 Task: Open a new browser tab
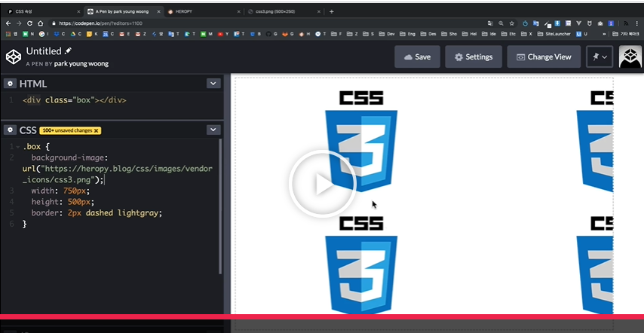332,11
